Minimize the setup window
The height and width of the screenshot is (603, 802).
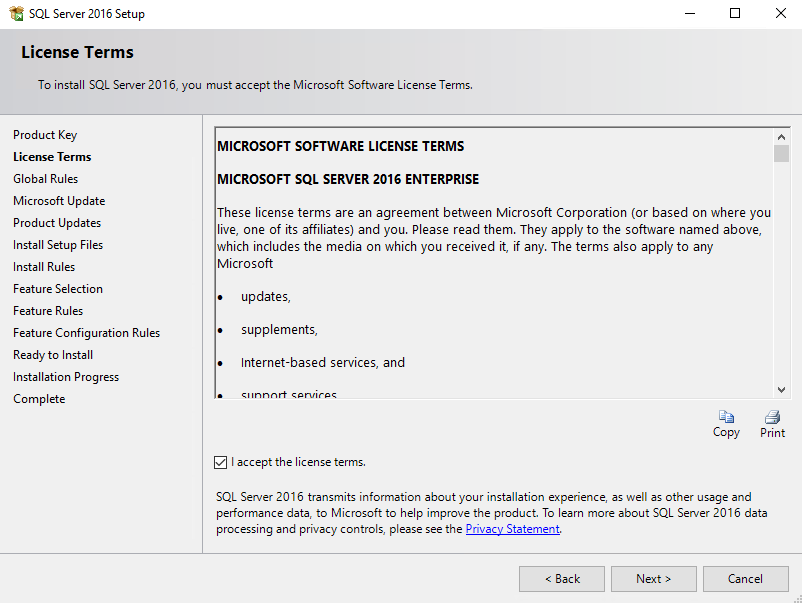click(689, 14)
